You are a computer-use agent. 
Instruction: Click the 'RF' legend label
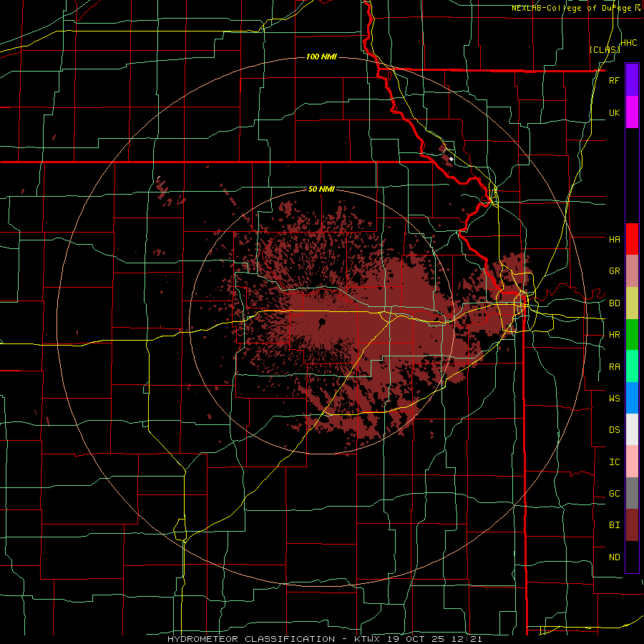coord(614,80)
